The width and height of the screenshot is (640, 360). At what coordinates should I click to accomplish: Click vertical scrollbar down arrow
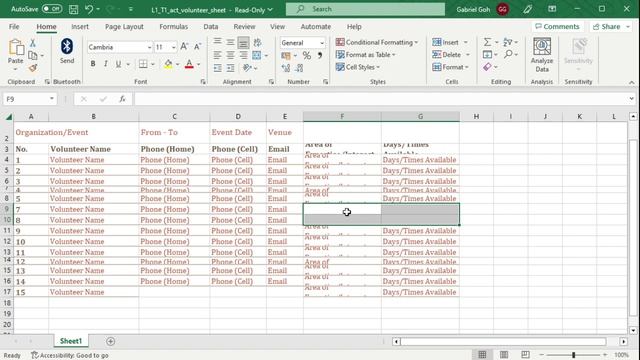coord(633,330)
